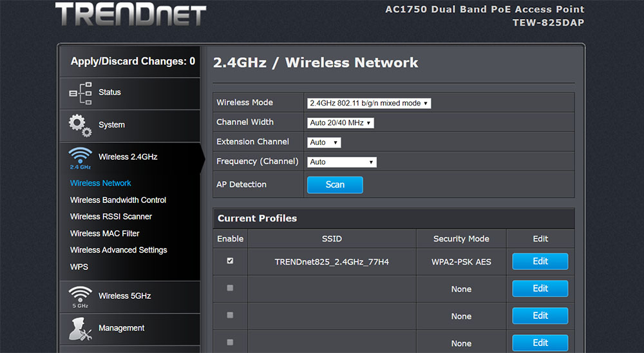Open the Extension Channel dropdown

[324, 142]
